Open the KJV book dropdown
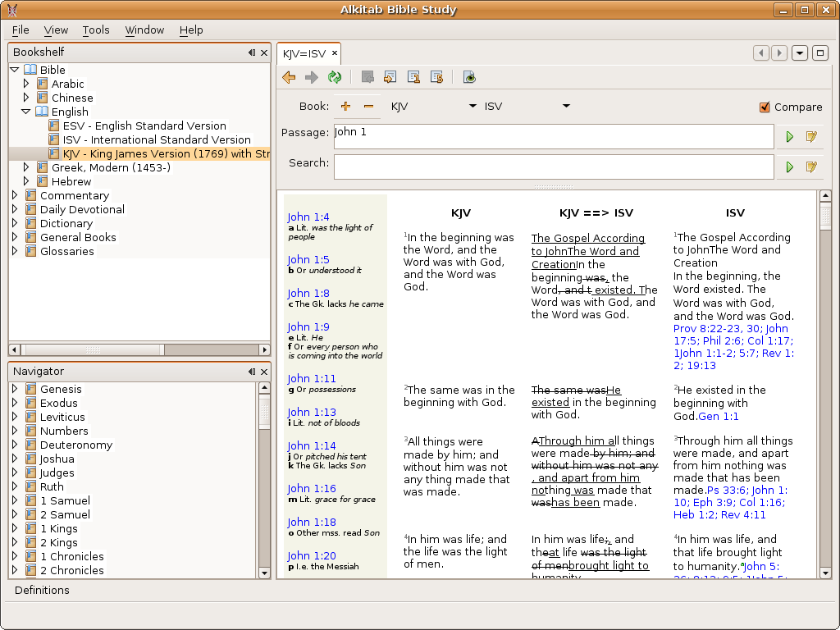The width and height of the screenshot is (840, 630). (472, 107)
